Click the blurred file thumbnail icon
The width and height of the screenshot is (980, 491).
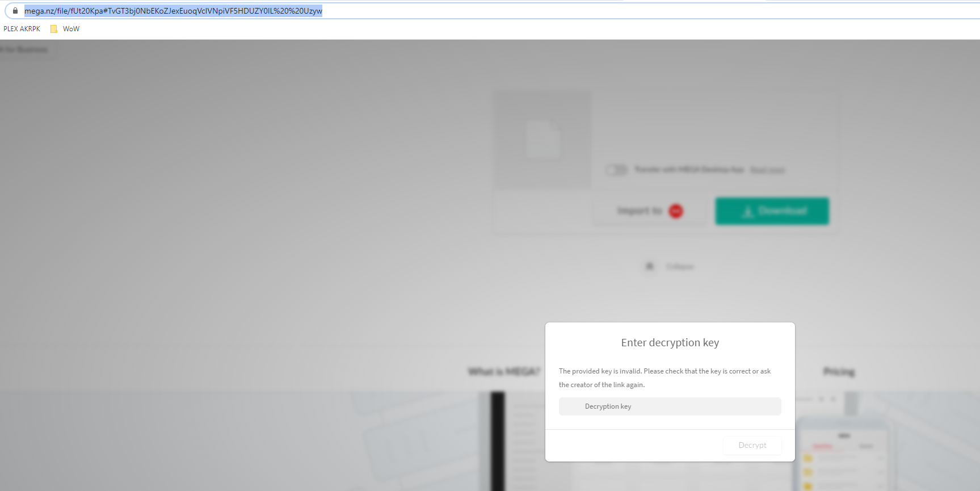(542, 140)
